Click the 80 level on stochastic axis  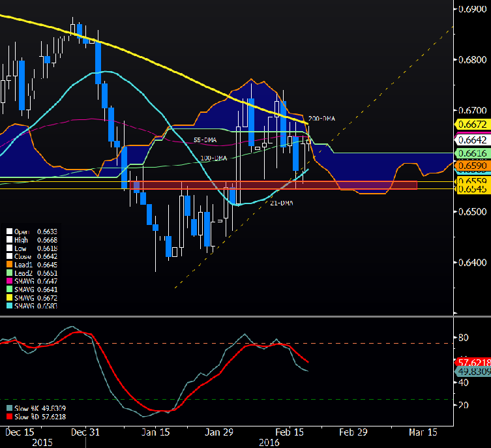[x=463, y=338]
